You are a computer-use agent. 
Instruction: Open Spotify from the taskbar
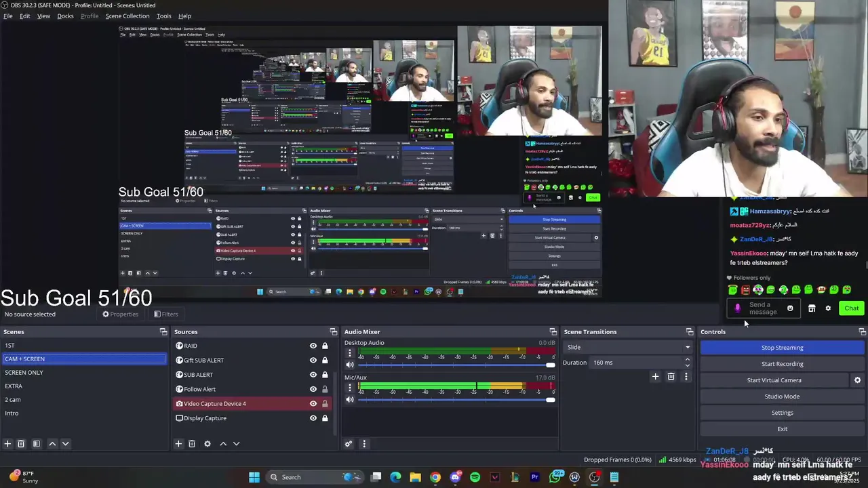tap(475, 477)
